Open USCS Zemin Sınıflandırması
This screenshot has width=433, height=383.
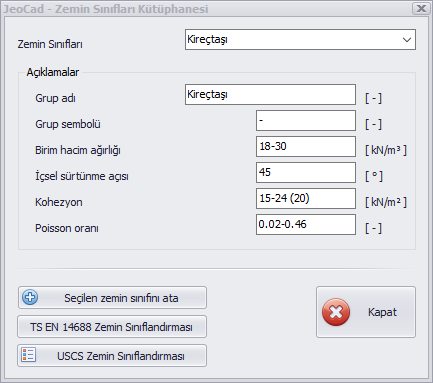[112, 356]
